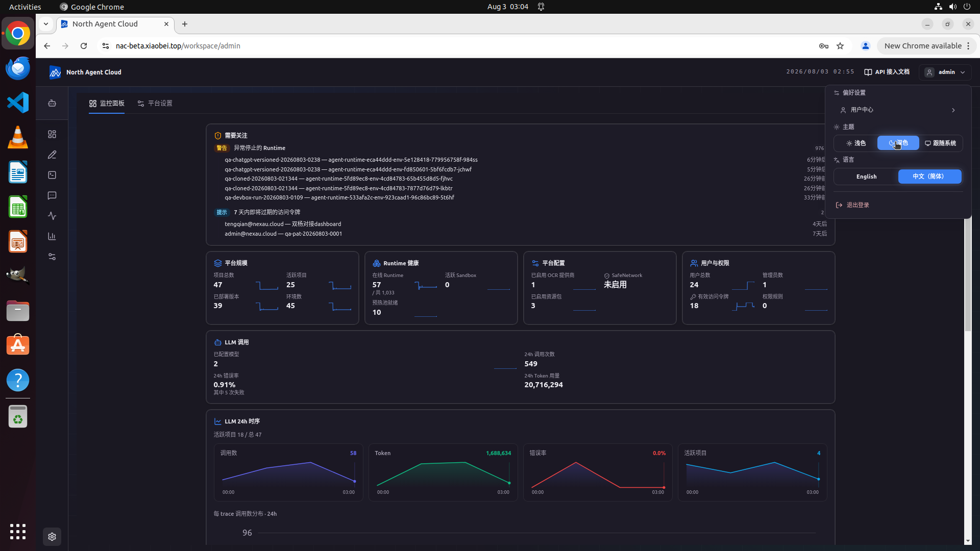The height and width of the screenshot is (551, 980).
Task: Close the North Agent Cloud tab
Action: pyautogui.click(x=166, y=24)
